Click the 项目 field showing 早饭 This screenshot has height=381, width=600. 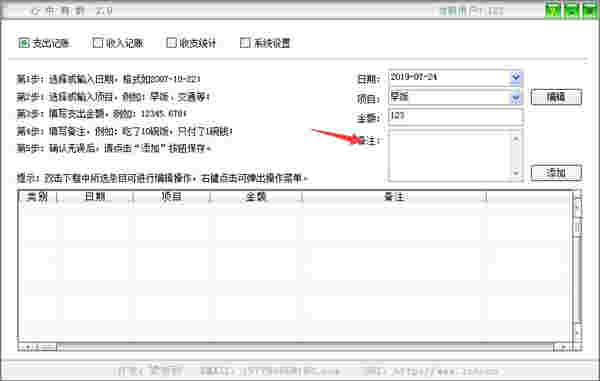pyautogui.click(x=450, y=97)
